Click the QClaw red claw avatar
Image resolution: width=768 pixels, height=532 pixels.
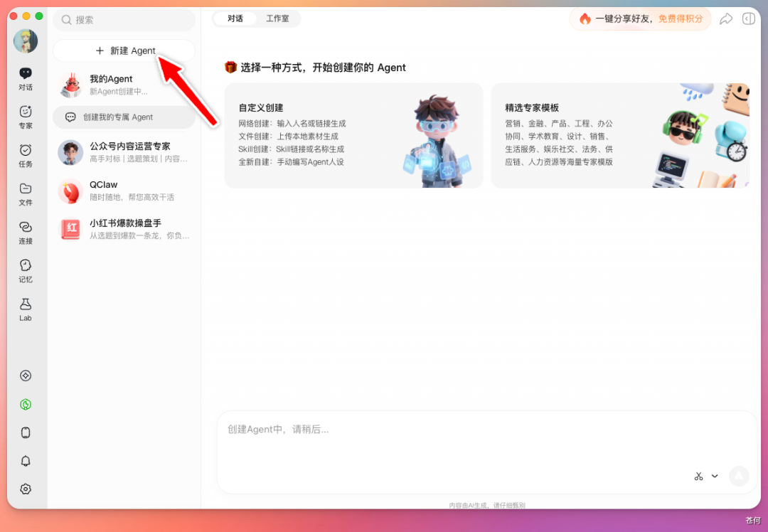point(70,191)
